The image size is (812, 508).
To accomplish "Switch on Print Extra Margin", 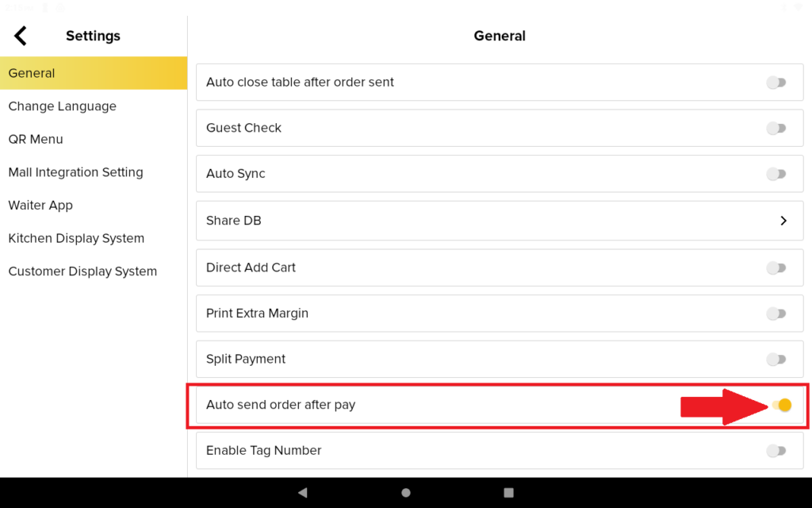I will 776,314.
